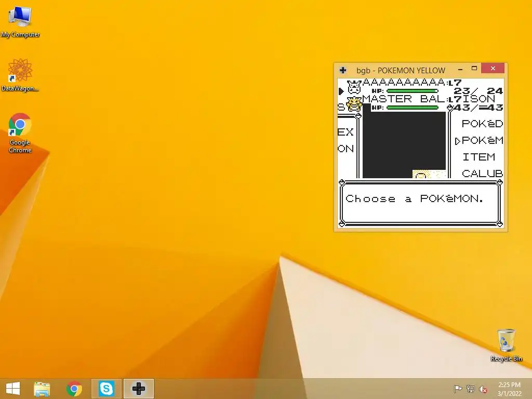Open File Explorer from the taskbar
This screenshot has height=399, width=532.
42,389
